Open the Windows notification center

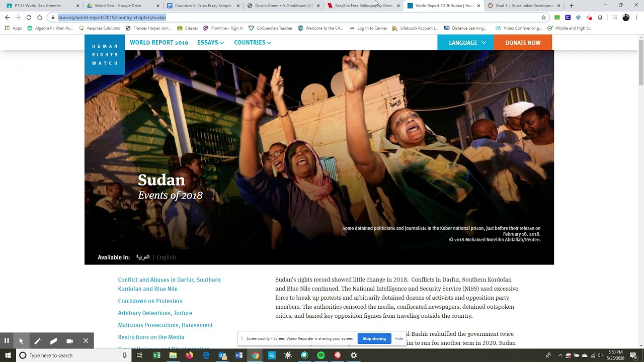point(633,355)
